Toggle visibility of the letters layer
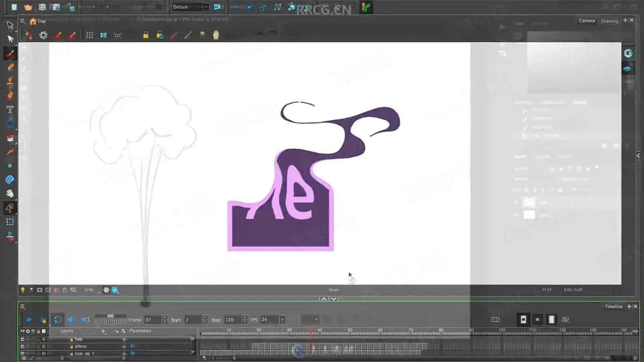 [x=23, y=346]
